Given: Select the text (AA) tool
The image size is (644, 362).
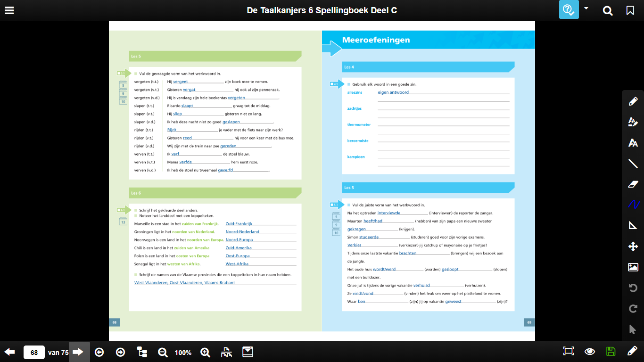Looking at the screenshot, I should 633,143.
